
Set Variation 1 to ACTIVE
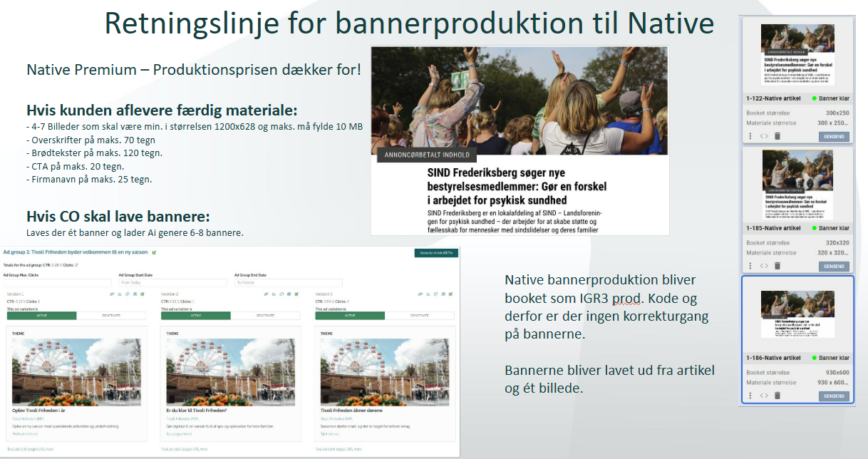(x=41, y=316)
